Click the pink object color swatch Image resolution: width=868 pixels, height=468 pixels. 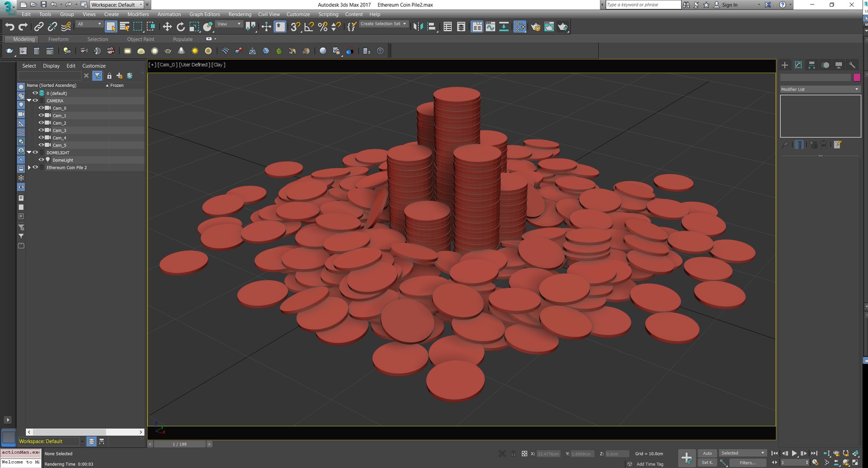(857, 78)
